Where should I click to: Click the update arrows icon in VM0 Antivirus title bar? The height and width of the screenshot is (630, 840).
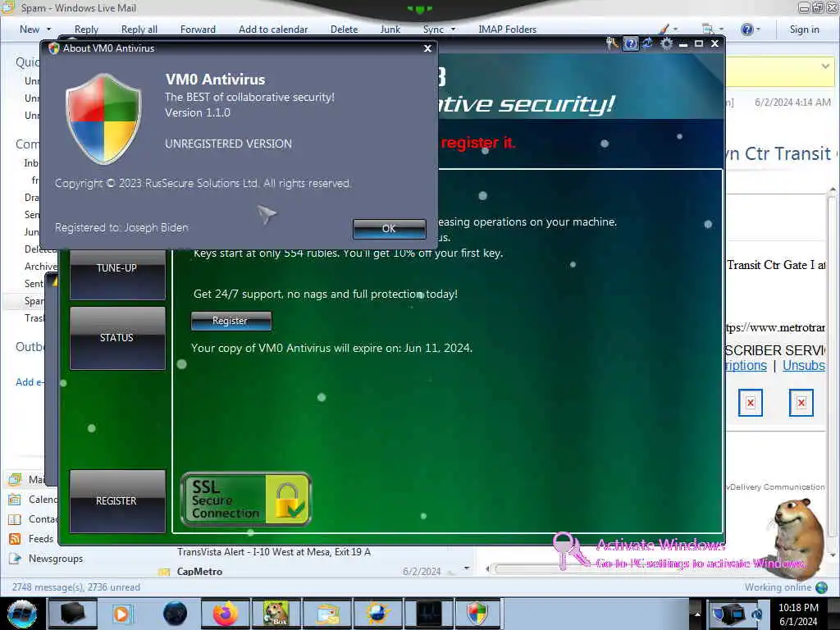pos(648,43)
